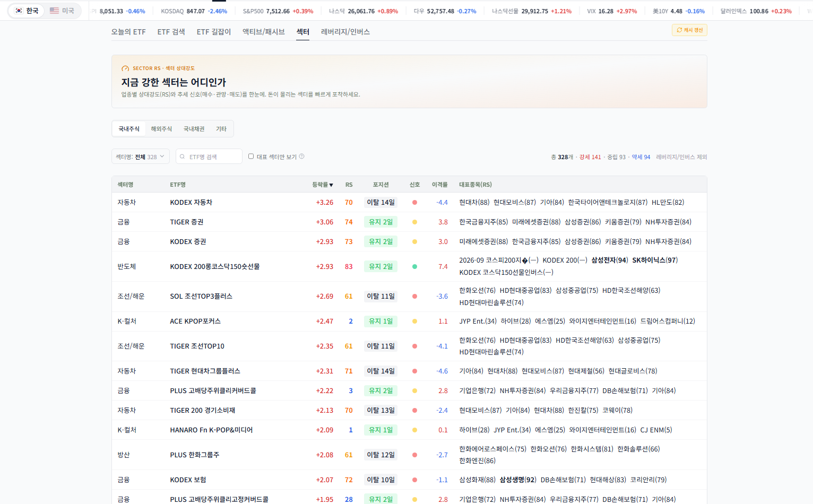Select the 섹터 tab
Image resolution: width=813 pixels, height=504 pixels.
coord(303,32)
